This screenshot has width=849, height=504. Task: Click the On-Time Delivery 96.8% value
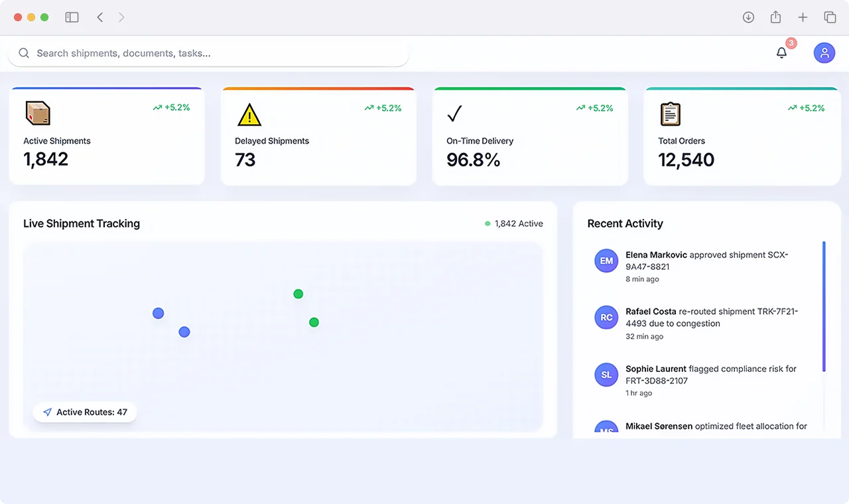[474, 160]
